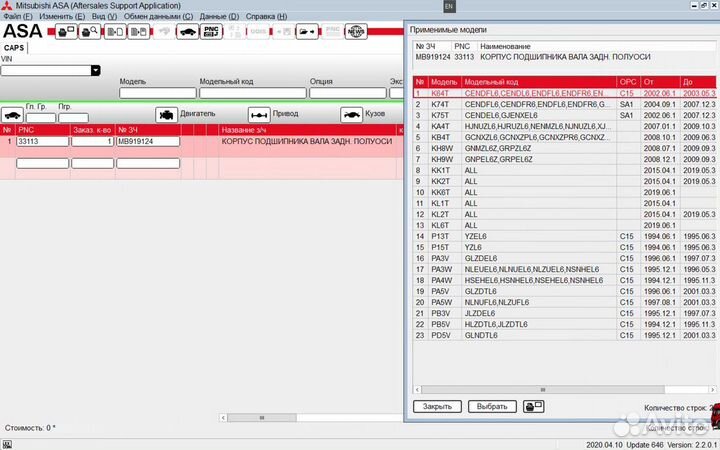The image size is (720, 450).
Task: Click the Двигатель engine icon
Action: point(166,115)
